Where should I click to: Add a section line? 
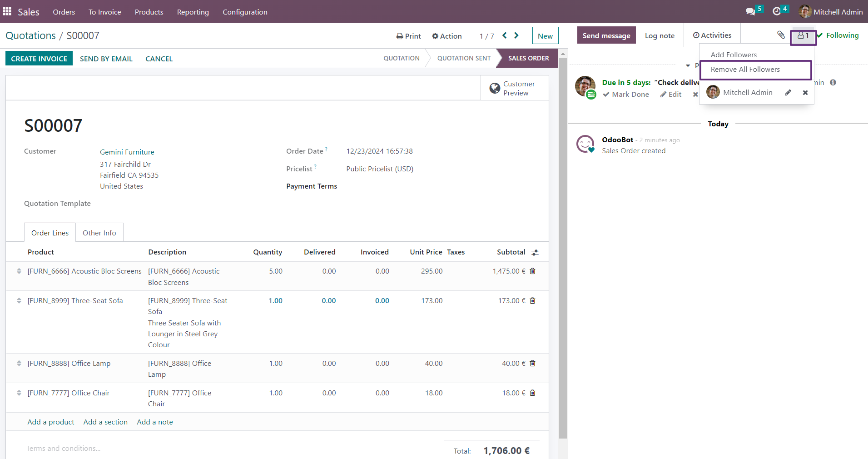coord(105,422)
